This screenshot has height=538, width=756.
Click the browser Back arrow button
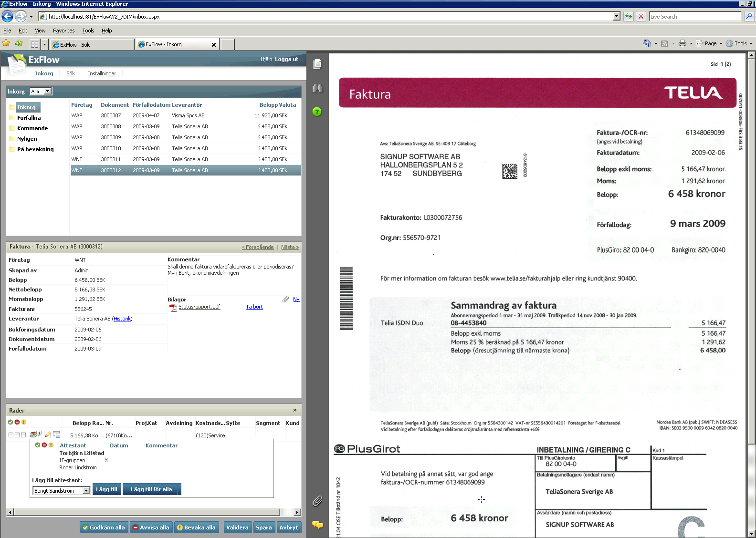click(x=7, y=16)
